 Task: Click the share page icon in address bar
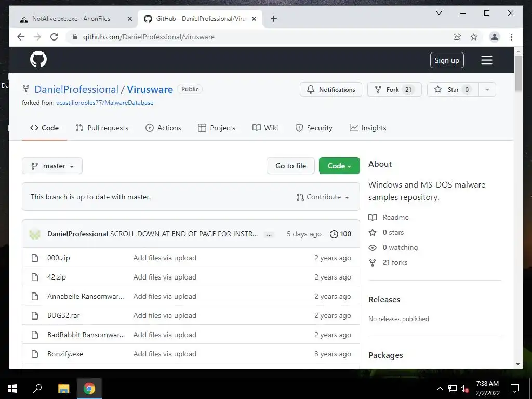(457, 37)
